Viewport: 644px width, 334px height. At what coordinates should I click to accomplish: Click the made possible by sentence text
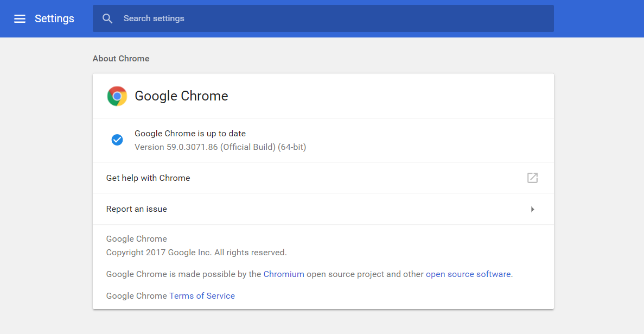[309, 274]
